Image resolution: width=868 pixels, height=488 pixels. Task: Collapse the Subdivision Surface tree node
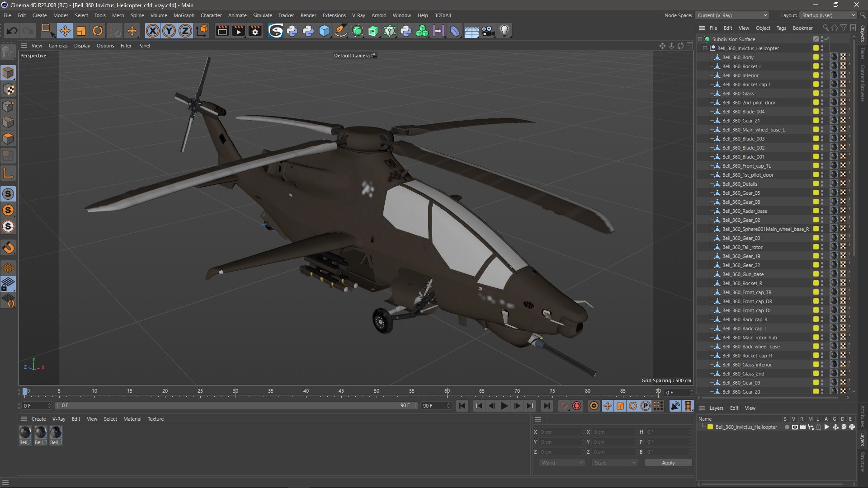[700, 39]
